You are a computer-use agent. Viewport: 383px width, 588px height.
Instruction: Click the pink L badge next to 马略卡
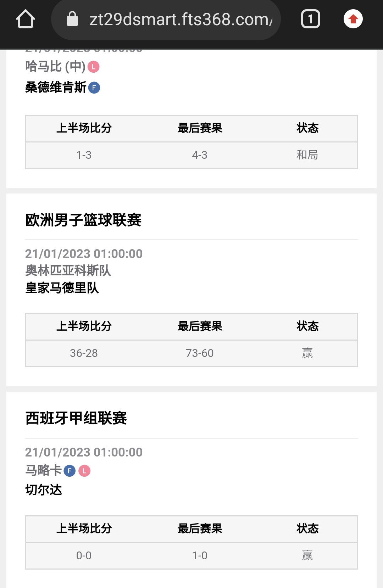[x=84, y=471]
